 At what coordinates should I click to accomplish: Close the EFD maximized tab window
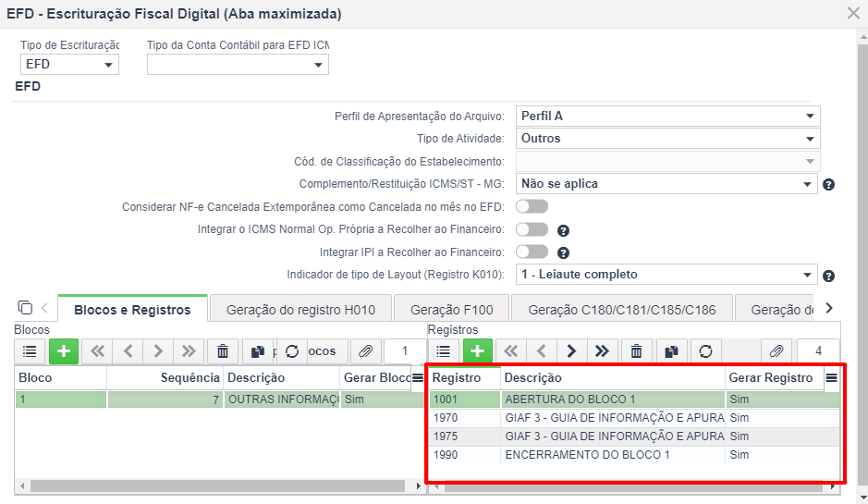point(853,13)
